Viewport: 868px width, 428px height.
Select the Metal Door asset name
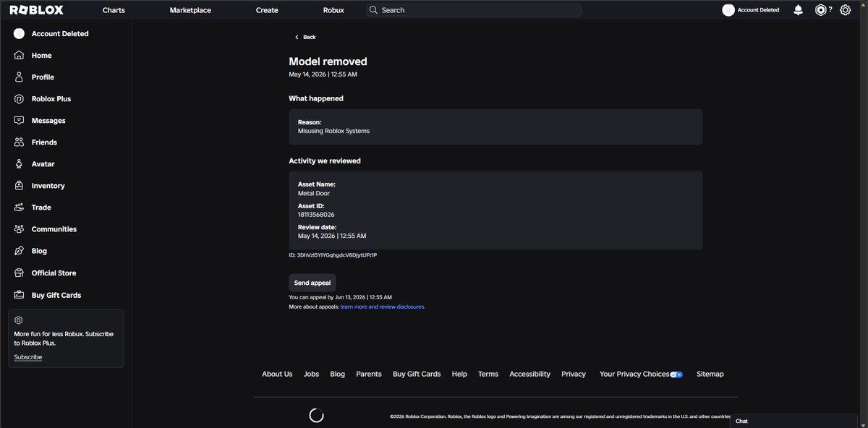point(314,193)
